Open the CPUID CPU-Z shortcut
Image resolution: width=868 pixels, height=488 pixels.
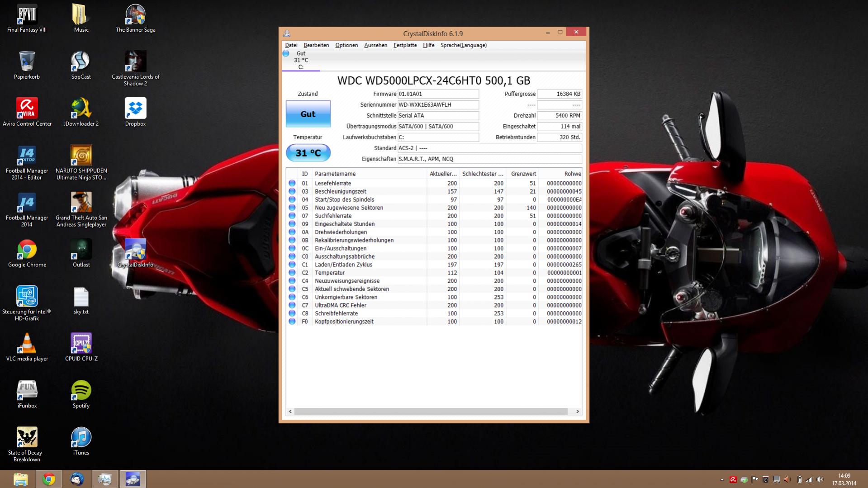click(81, 347)
